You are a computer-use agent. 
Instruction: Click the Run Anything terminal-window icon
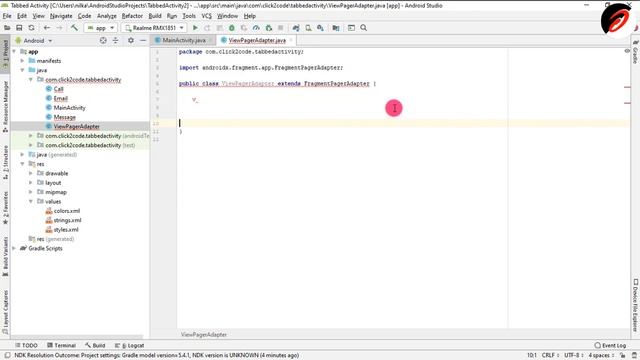pos(351,28)
